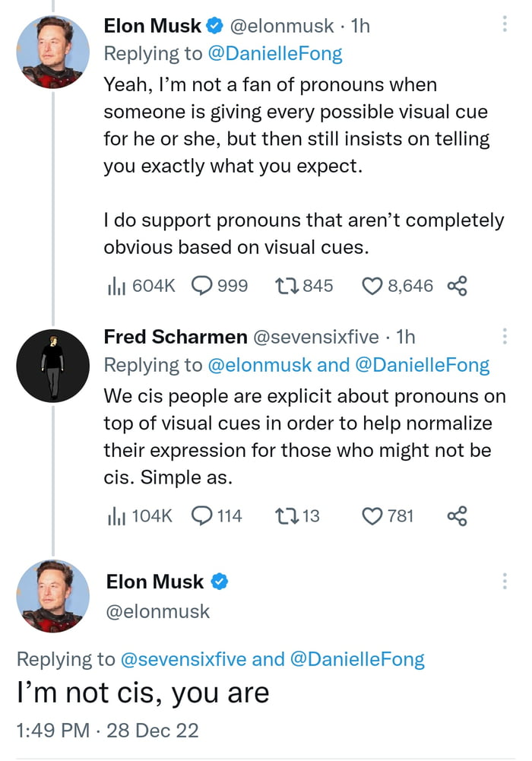Like the tweet with 8,646 likes
Image resolution: width=532 pixels, height=761 pixels.
[x=397, y=286]
